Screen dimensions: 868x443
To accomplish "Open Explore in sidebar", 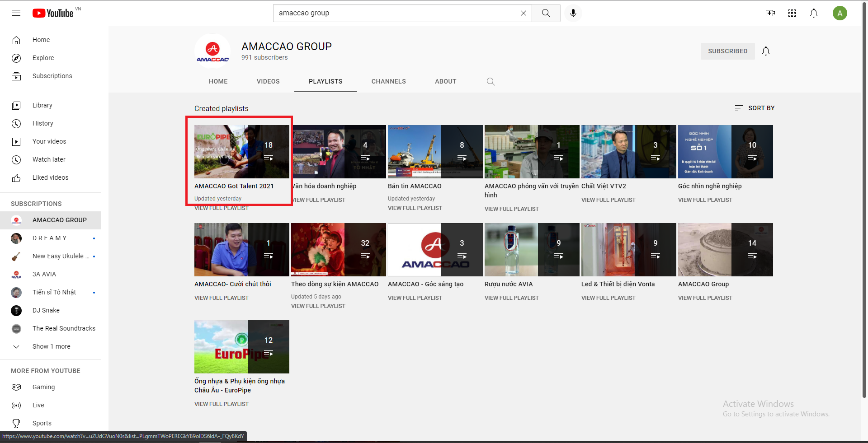I will [x=51, y=58].
